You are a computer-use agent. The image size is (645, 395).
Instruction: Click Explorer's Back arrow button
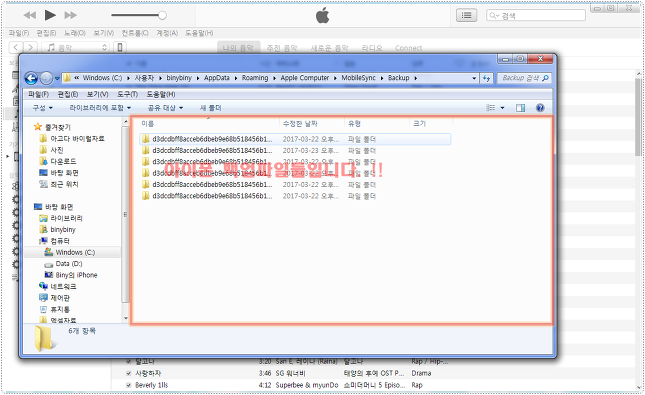(31, 78)
